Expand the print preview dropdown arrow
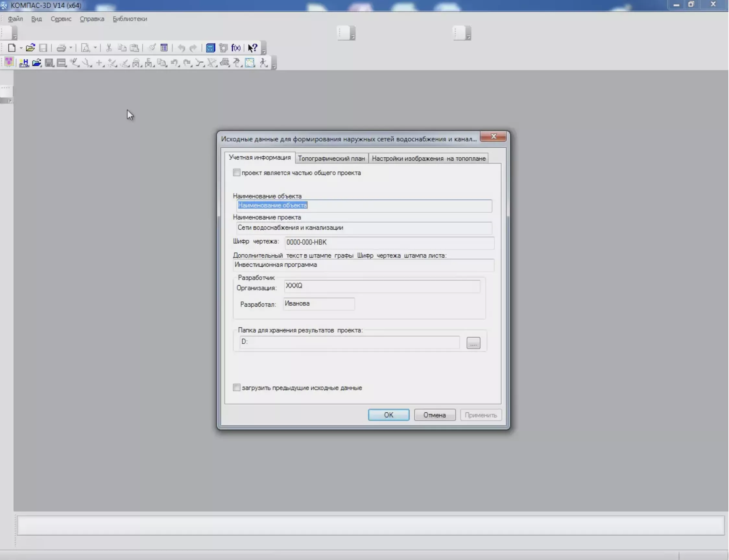Viewport: 729px width, 560px height. tap(95, 48)
